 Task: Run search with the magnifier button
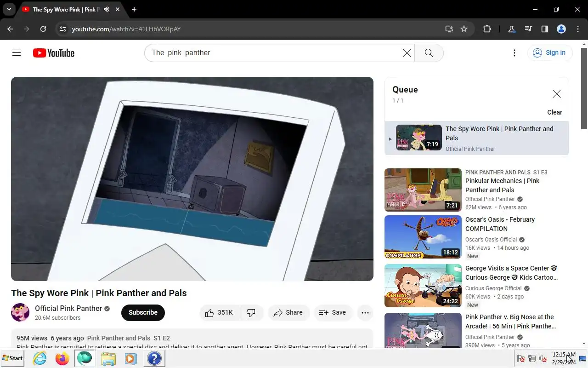(429, 53)
